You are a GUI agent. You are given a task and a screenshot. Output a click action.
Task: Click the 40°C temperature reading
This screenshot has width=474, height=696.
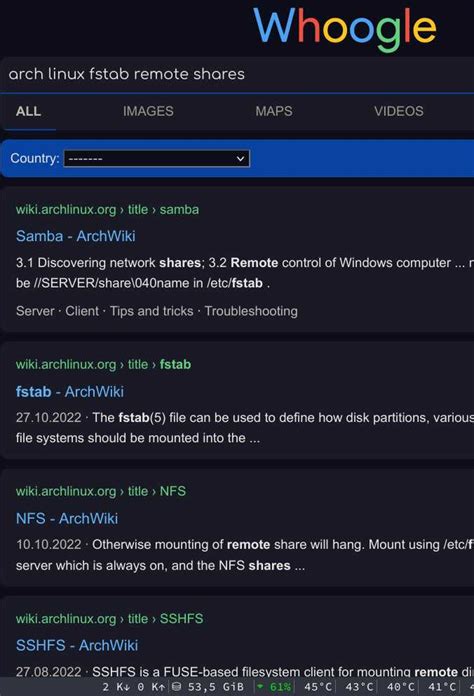point(400,687)
